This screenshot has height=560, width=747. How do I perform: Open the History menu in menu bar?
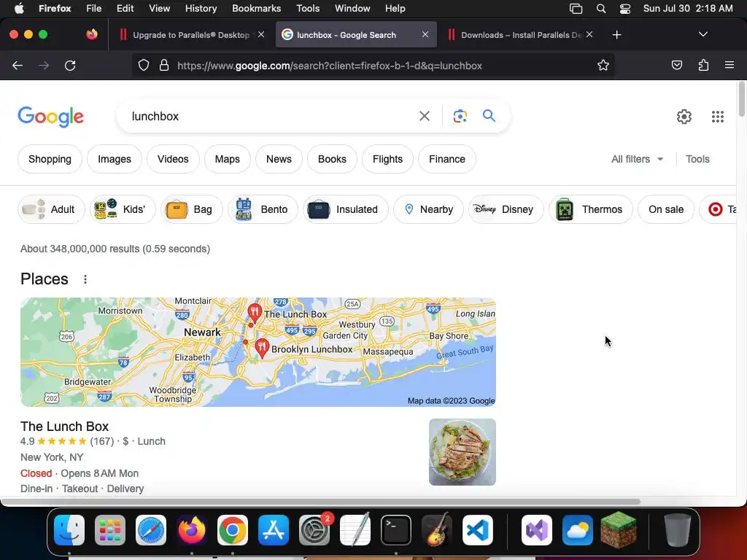[201, 8]
